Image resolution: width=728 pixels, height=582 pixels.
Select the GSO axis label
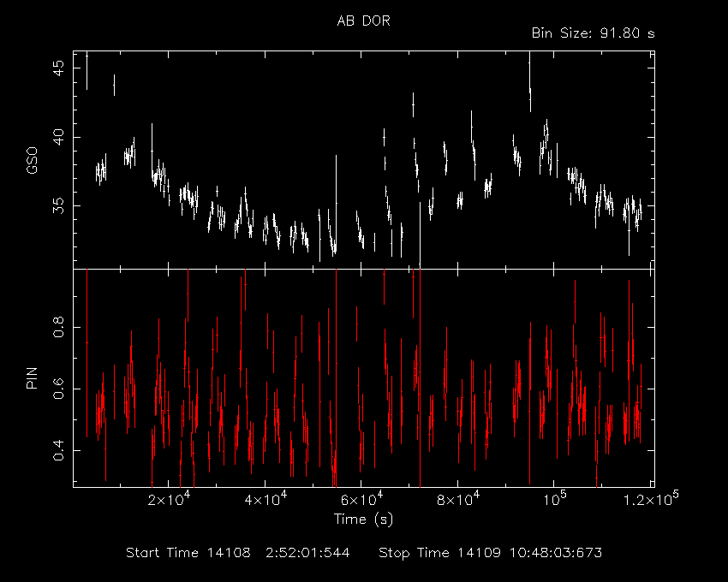pos(32,160)
